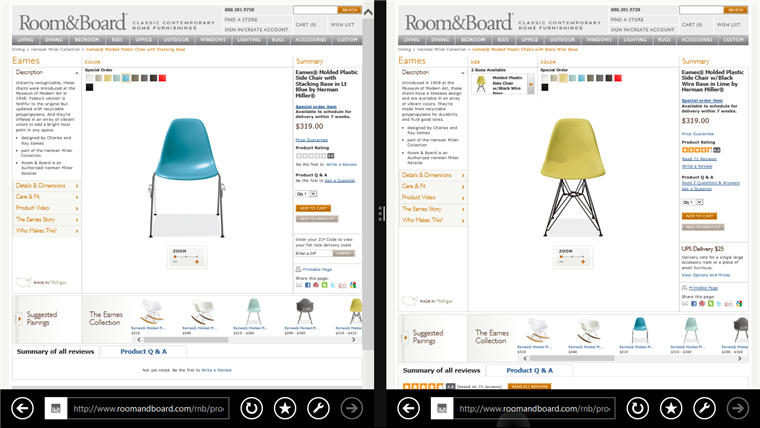The image size is (760, 428).
Task: Open the chair size dropdown on right page
Action: [503, 84]
